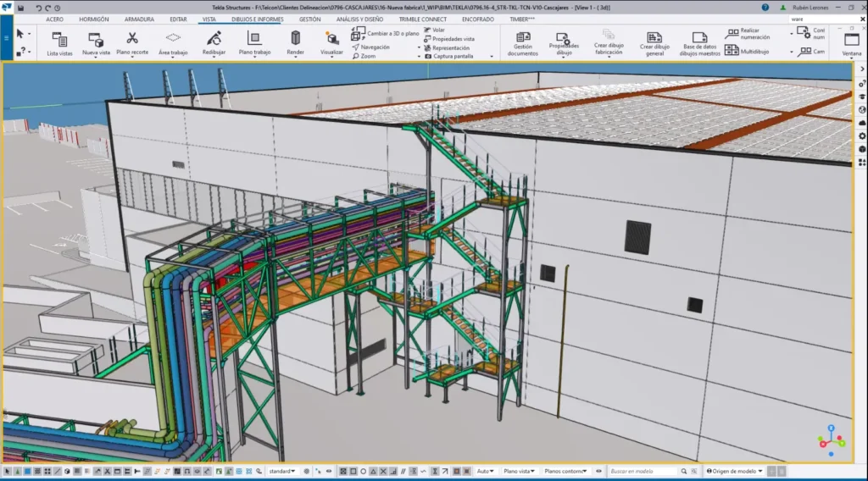Image resolution: width=868 pixels, height=481 pixels.
Task: Toggle the snap to intersection X switch
Action: [x=383, y=471]
